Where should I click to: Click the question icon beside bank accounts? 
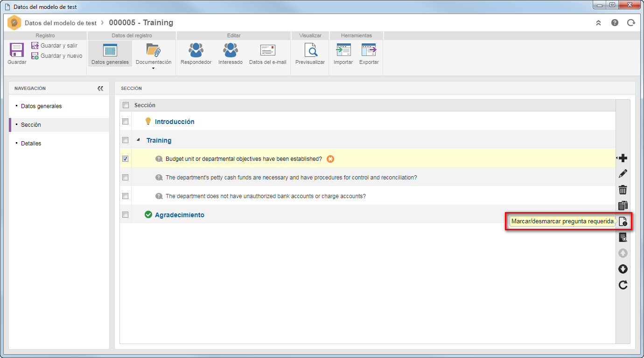click(x=159, y=196)
